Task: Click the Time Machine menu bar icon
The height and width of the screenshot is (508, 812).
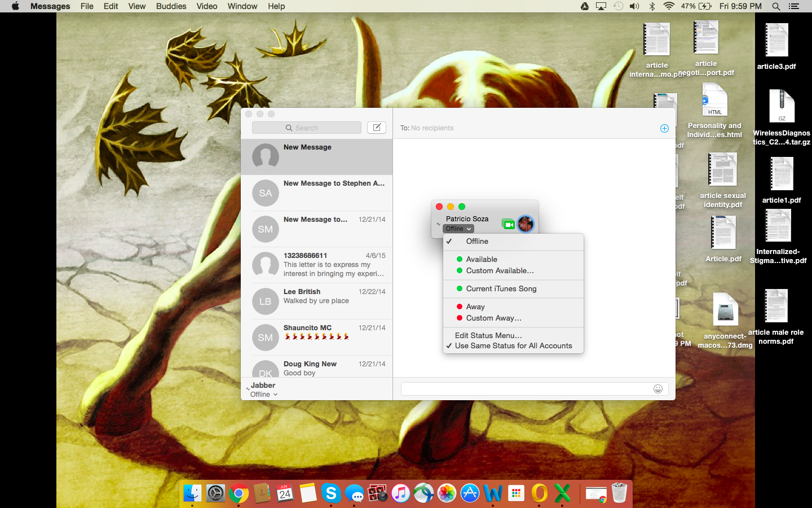Action: click(x=618, y=6)
